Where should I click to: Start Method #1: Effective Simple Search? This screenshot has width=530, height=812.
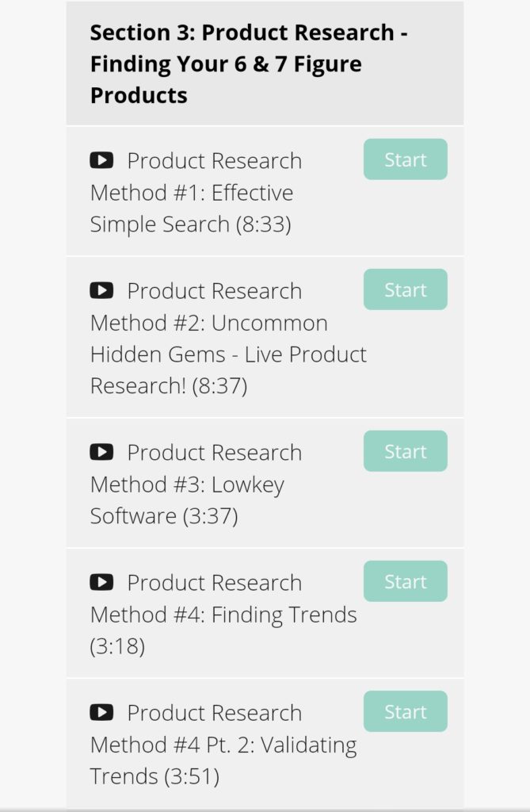tap(405, 159)
